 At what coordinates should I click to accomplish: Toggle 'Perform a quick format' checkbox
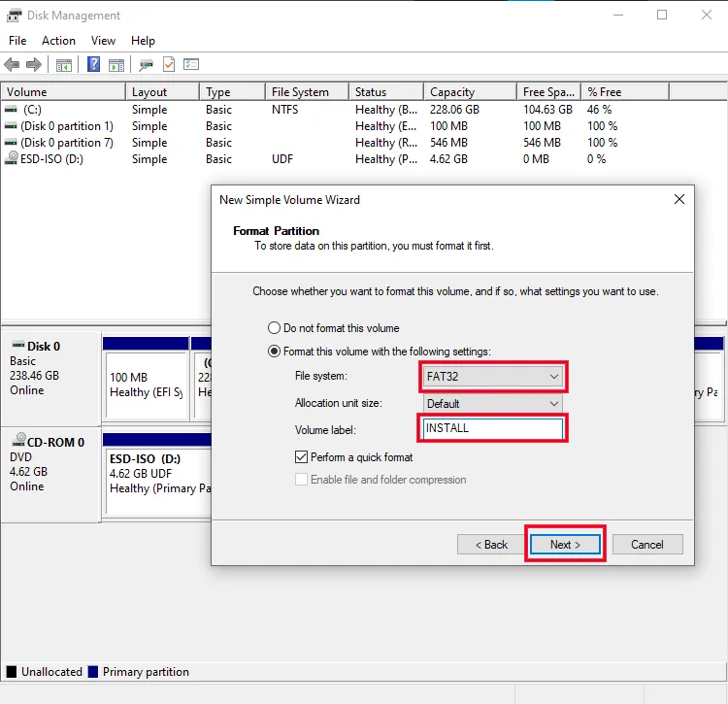pos(302,456)
